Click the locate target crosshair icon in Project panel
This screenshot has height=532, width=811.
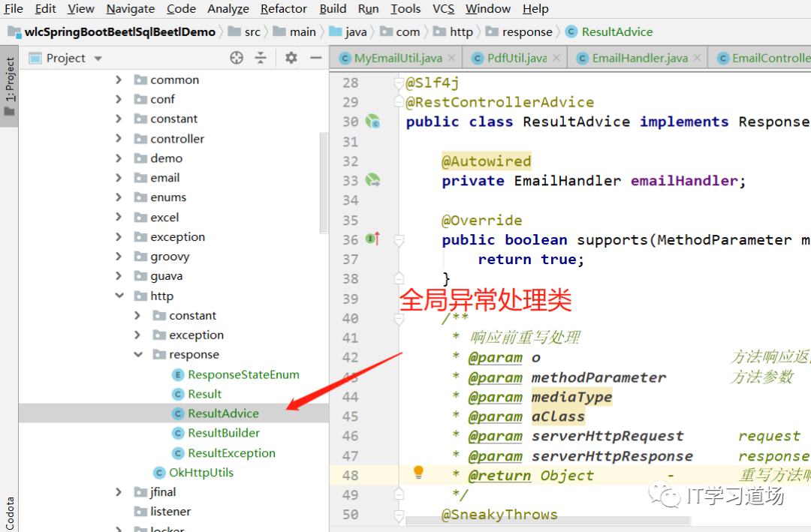click(237, 58)
